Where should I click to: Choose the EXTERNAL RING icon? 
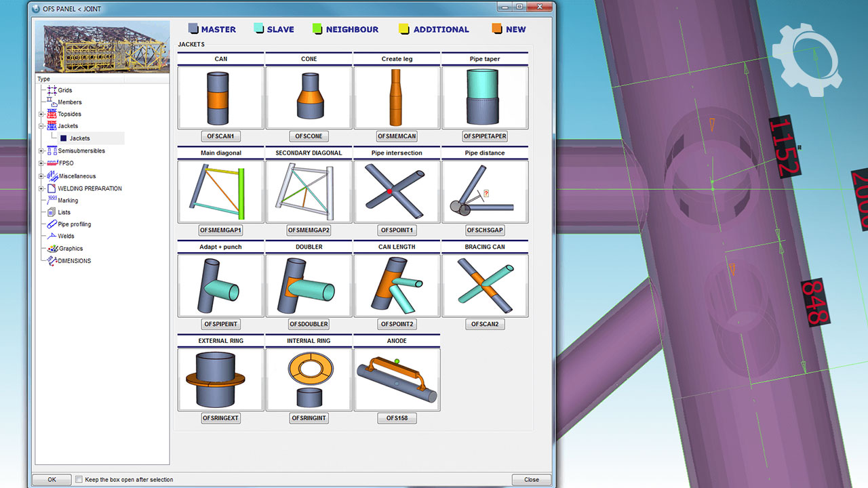(x=220, y=380)
